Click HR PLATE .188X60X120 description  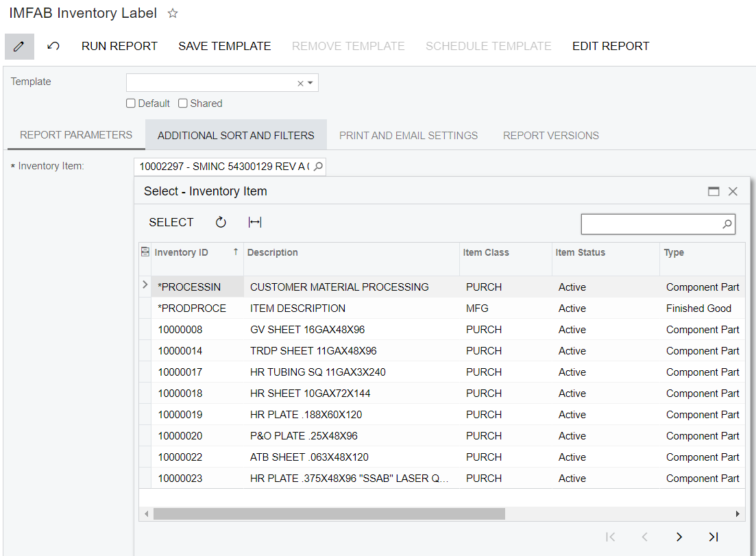click(306, 414)
